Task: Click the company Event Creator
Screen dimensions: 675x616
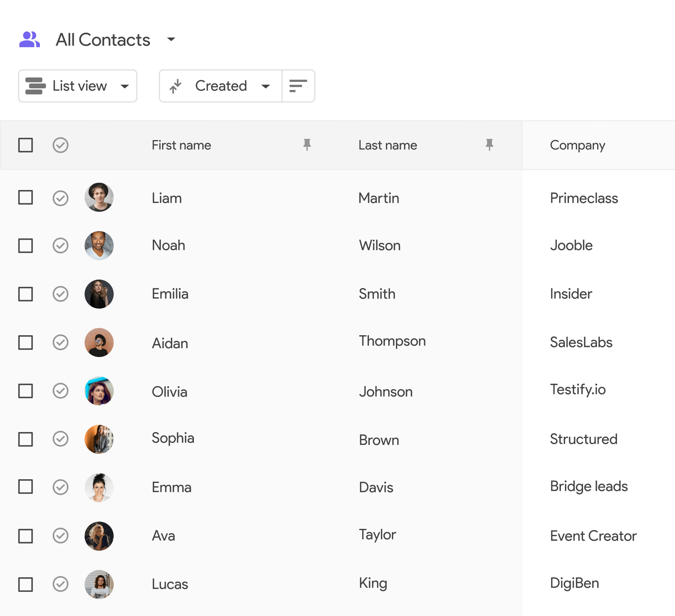Action: tap(593, 536)
